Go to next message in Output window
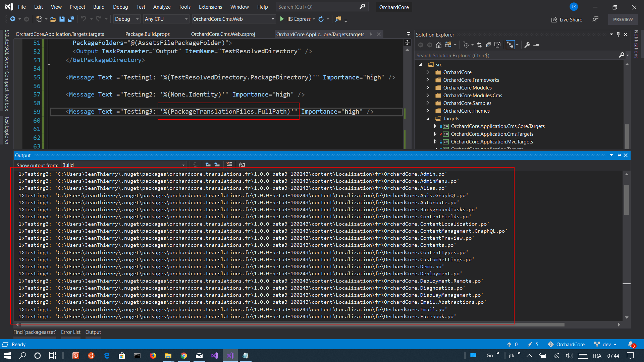The width and height of the screenshot is (644, 362). click(x=217, y=165)
